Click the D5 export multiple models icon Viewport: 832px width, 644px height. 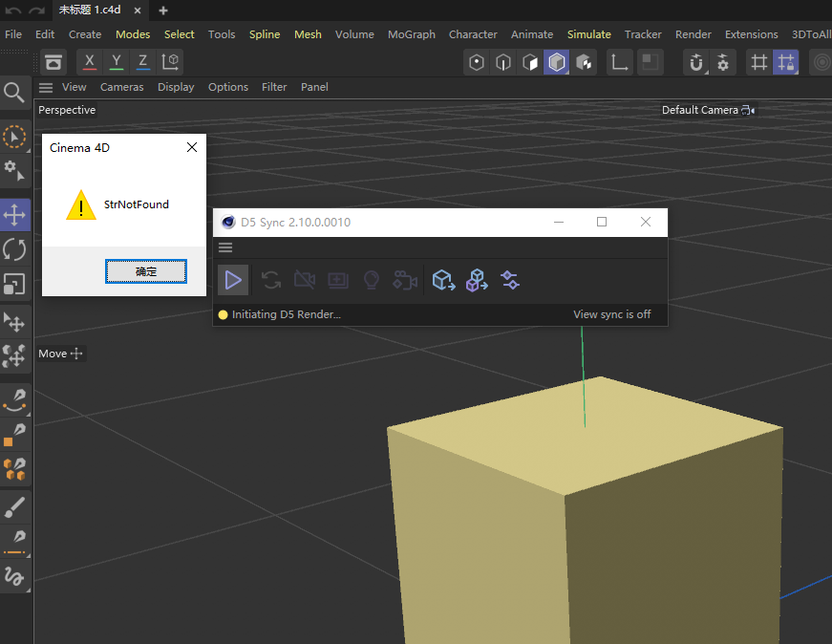click(x=477, y=280)
